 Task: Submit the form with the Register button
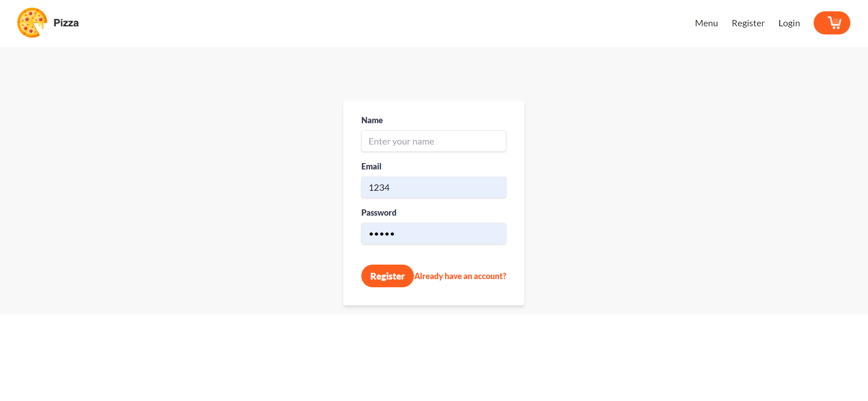coord(387,276)
